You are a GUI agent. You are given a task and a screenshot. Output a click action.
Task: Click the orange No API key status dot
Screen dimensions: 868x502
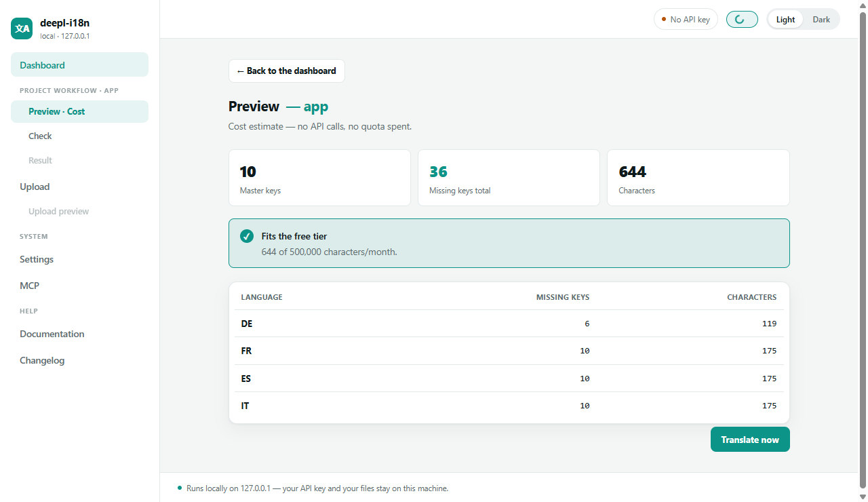[664, 20]
